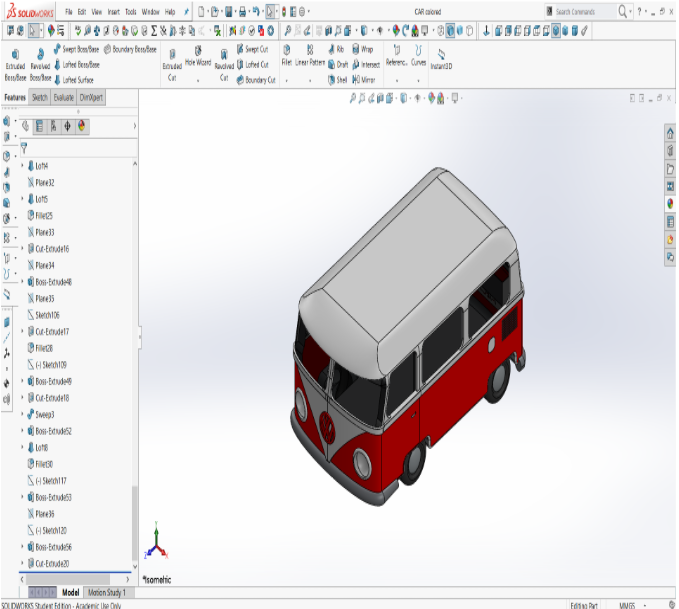Image resolution: width=679 pixels, height=609 pixels.
Task: Click the Mirror feature tool
Action: tap(363, 80)
